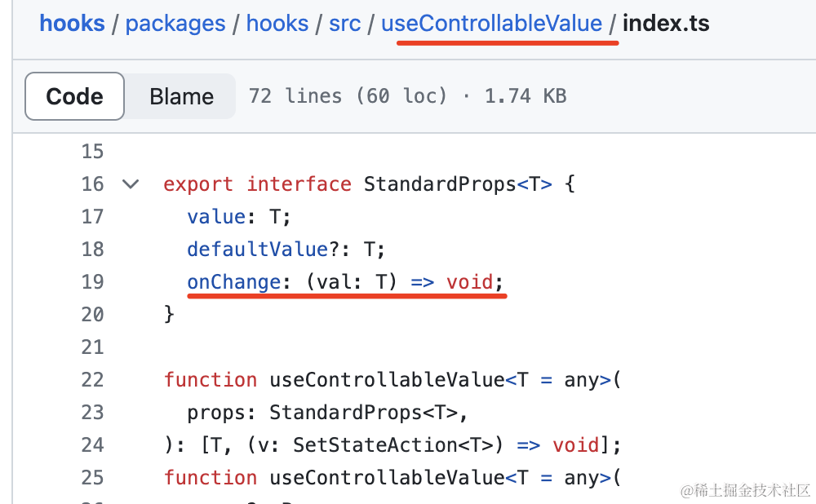Click the file size info text 1.74 KB
Viewport: 816px width, 504px height.
(x=525, y=96)
